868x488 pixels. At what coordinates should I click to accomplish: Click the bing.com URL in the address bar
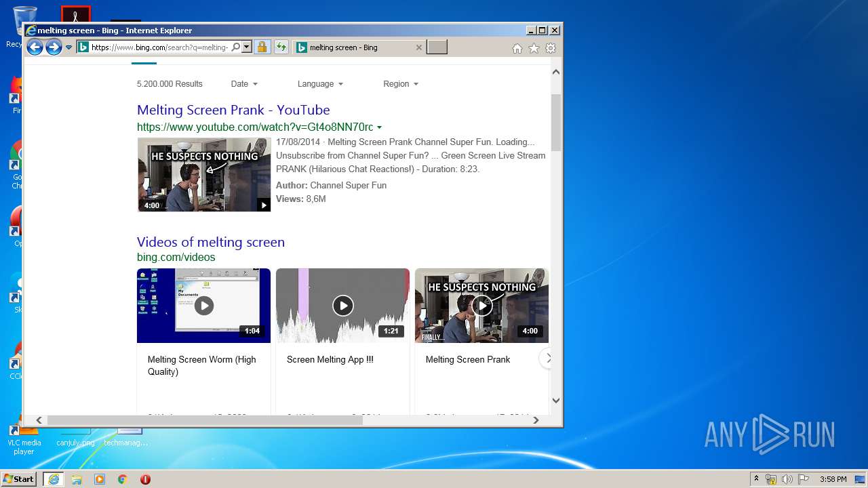159,47
